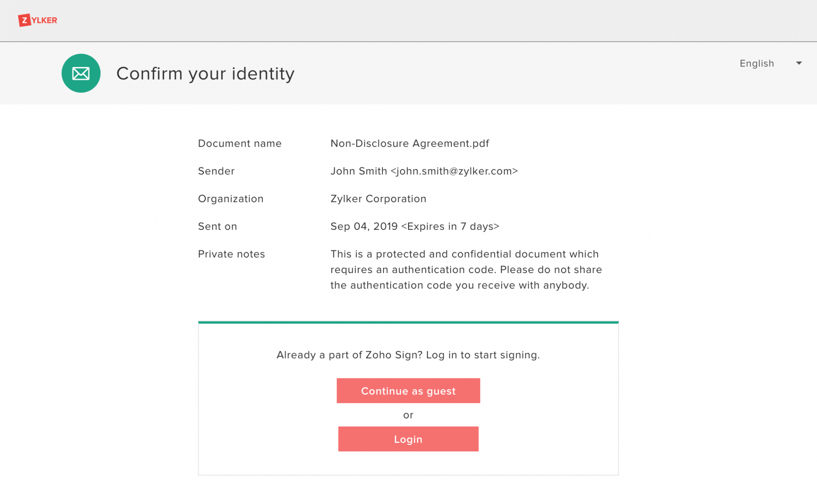Screen dimensions: 817x504
Task: Click the Sep 04, 2019 sent date
Action: pyautogui.click(x=364, y=226)
